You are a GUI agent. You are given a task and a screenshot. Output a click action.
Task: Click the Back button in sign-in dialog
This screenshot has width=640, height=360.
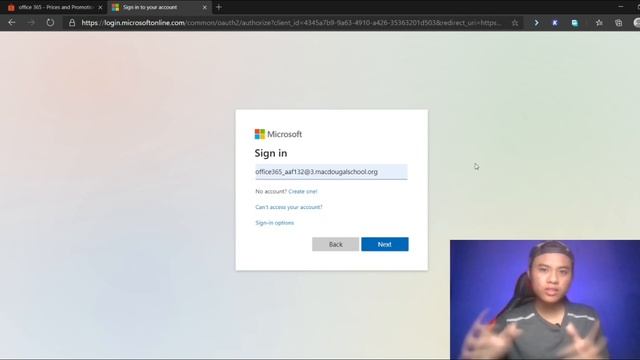[x=336, y=244]
